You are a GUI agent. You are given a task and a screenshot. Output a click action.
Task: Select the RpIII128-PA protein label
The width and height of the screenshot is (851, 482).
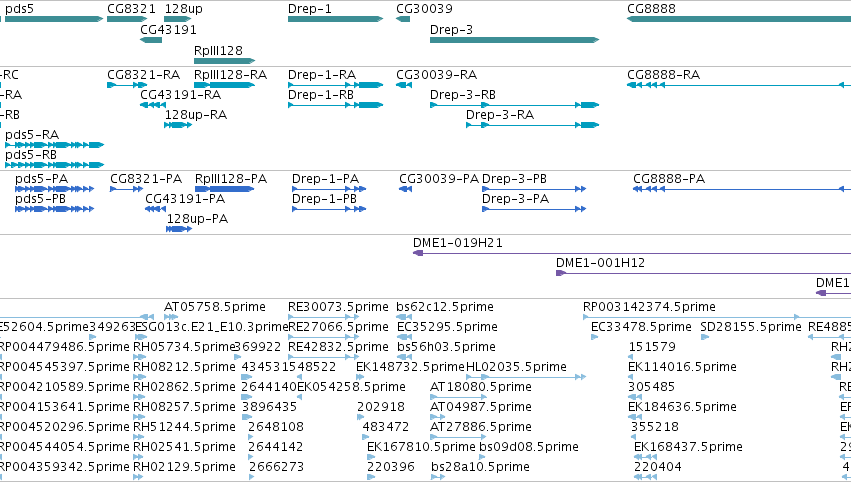coord(231,179)
